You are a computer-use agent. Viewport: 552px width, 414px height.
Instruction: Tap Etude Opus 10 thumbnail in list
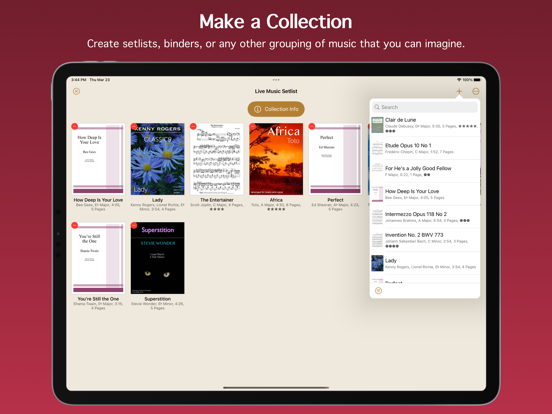point(377,148)
